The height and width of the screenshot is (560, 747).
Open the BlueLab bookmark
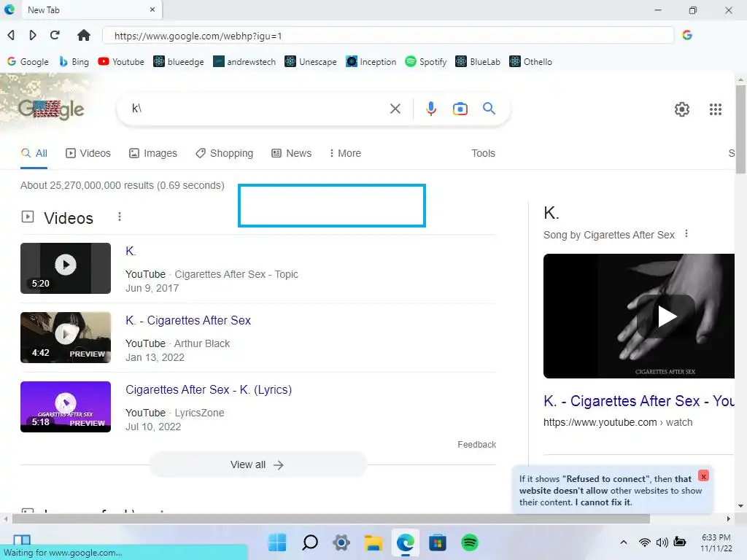point(478,62)
